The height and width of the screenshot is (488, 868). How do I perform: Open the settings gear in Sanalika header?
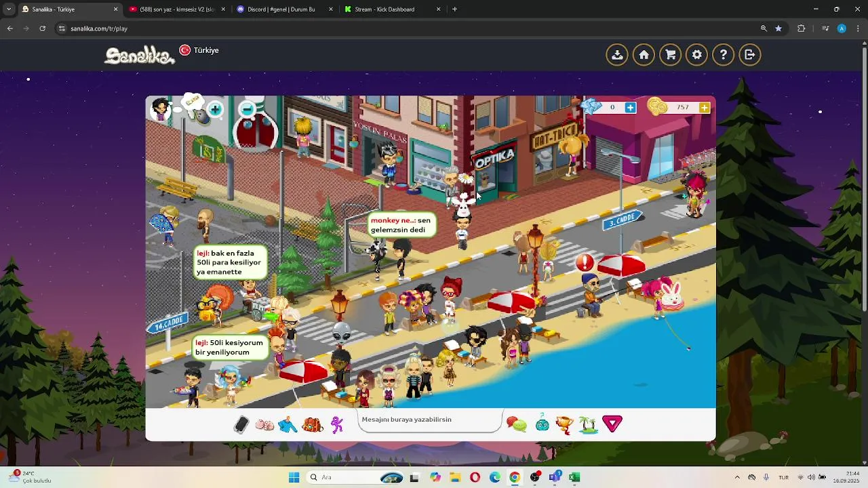696,55
